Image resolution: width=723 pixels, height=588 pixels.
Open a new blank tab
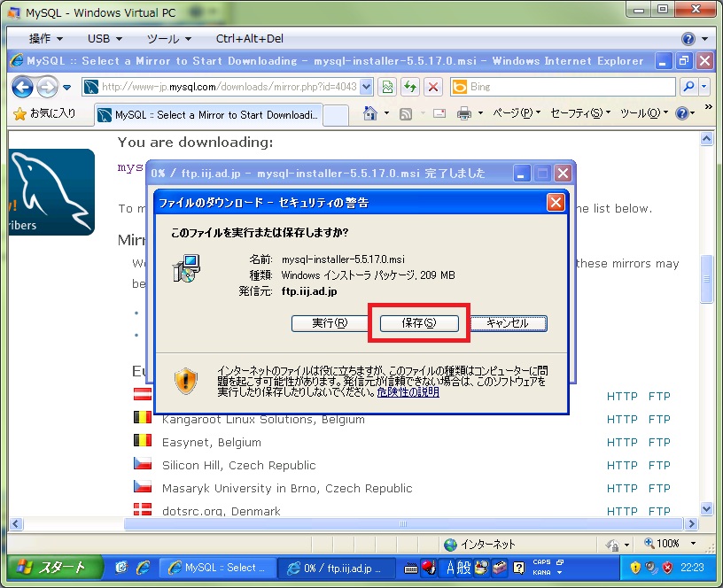pyautogui.click(x=335, y=115)
